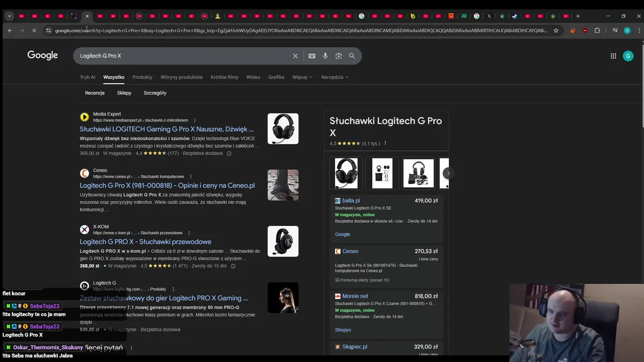The height and width of the screenshot is (362, 644).
Task: Open Logitech G Pro X Ceneo opinions link
Action: [x=167, y=186]
